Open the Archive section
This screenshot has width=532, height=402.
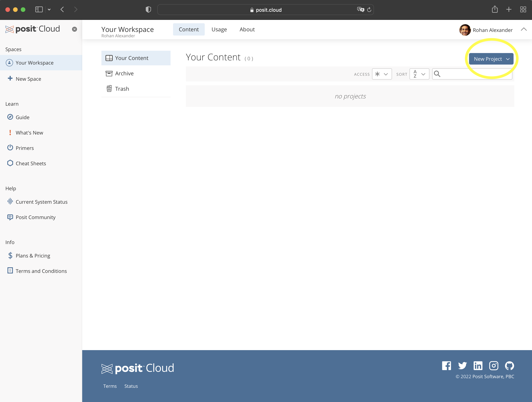point(124,73)
